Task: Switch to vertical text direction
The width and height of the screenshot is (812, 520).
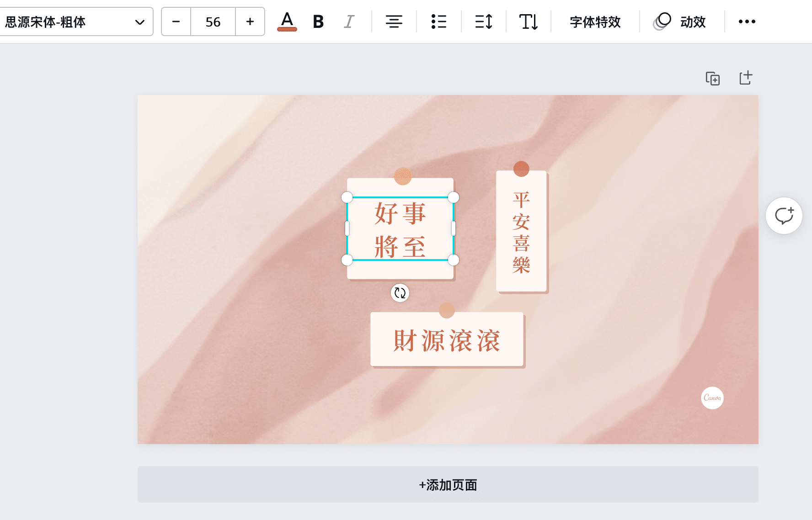Action: coord(529,21)
